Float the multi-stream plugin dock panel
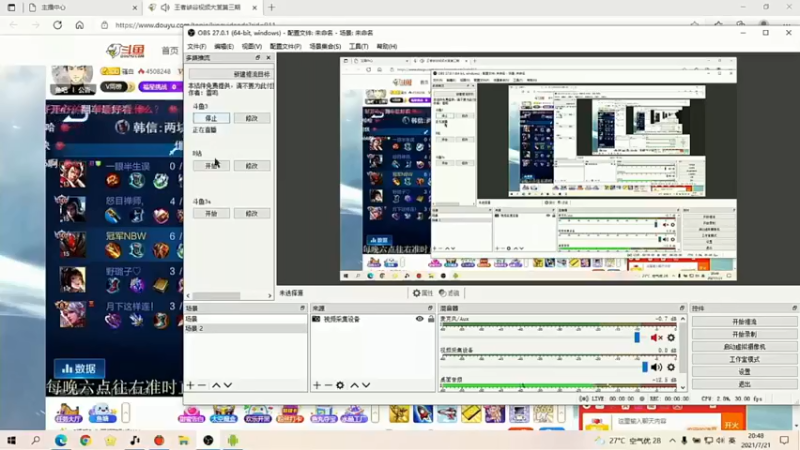 258,58
